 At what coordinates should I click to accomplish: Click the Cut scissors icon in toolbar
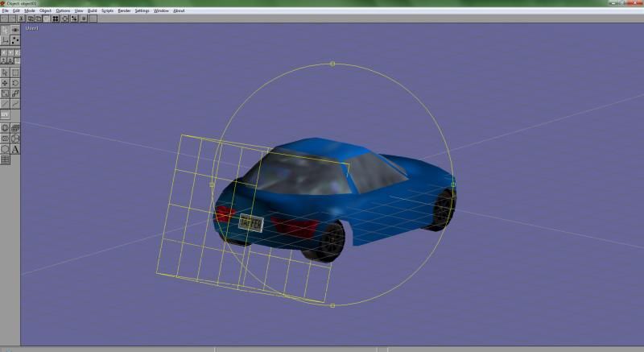click(x=21, y=19)
